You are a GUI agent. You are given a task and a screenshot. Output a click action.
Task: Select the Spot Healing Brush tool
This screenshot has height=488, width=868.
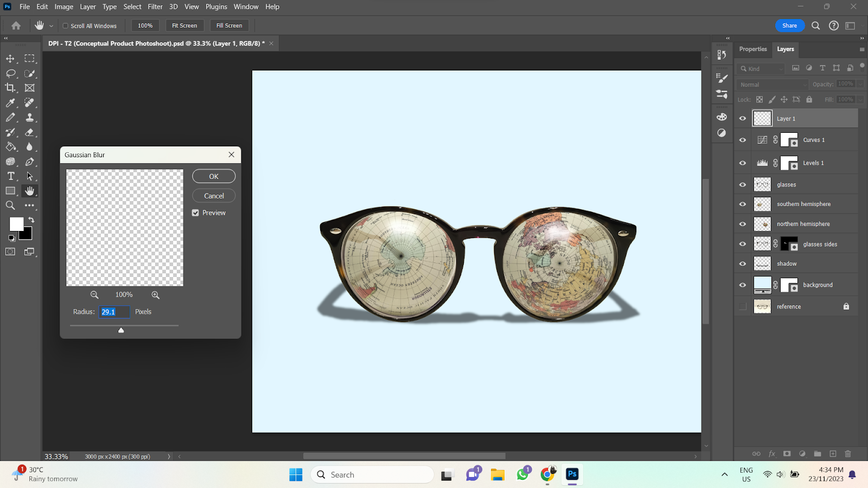coord(30,102)
